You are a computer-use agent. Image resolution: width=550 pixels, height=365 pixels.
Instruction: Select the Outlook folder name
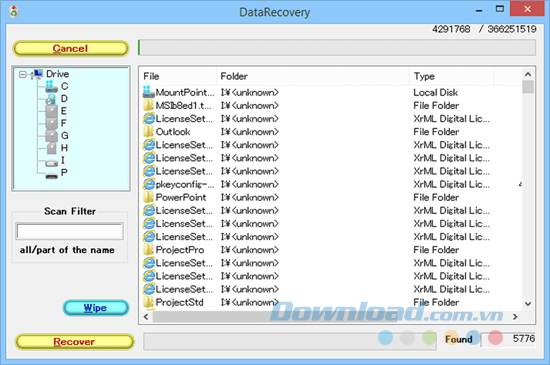173,132
